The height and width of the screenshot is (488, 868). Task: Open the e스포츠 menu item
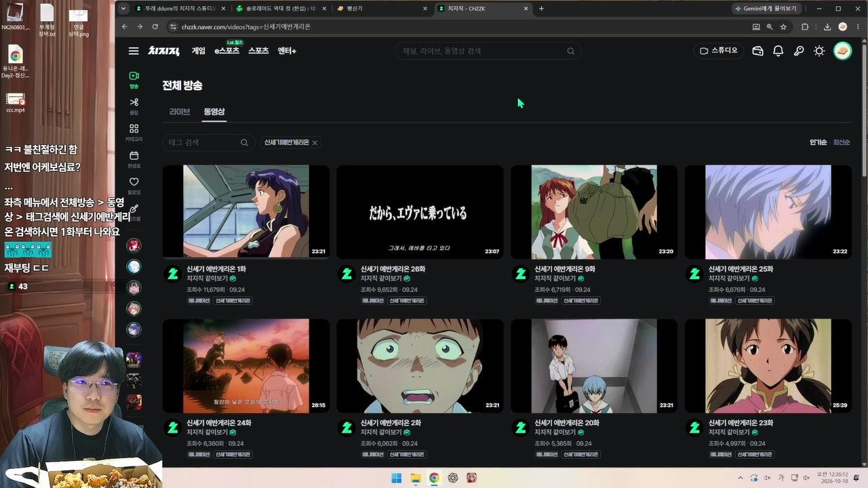coord(226,51)
